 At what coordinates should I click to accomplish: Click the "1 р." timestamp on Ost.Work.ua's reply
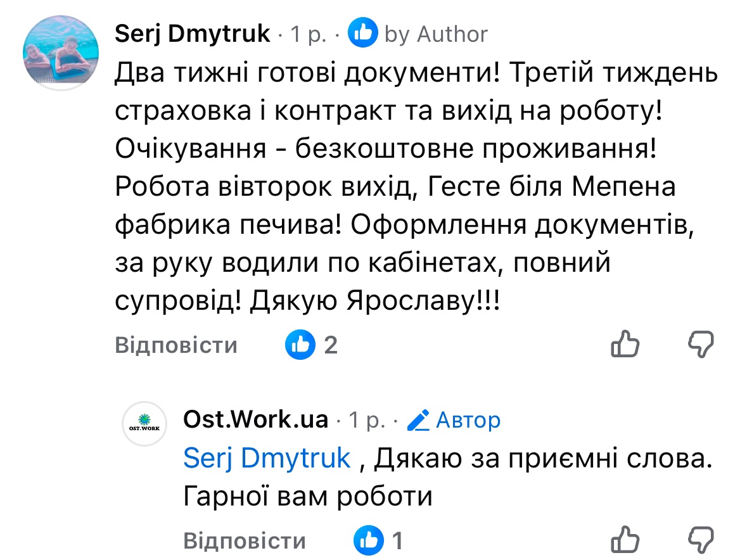[366, 420]
